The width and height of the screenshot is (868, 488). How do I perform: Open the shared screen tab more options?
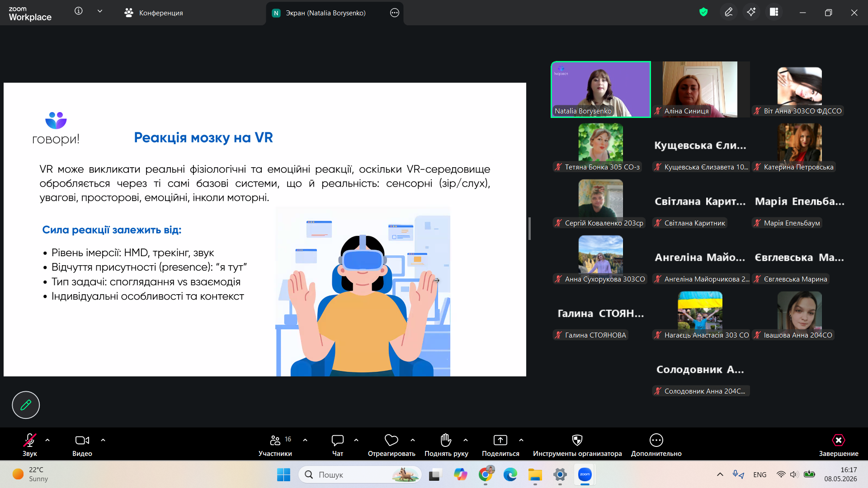395,13
